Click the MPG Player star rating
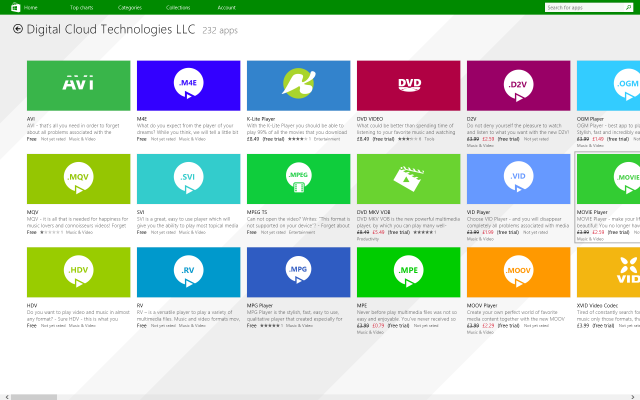The width and height of the screenshot is (640, 400). pos(270,326)
